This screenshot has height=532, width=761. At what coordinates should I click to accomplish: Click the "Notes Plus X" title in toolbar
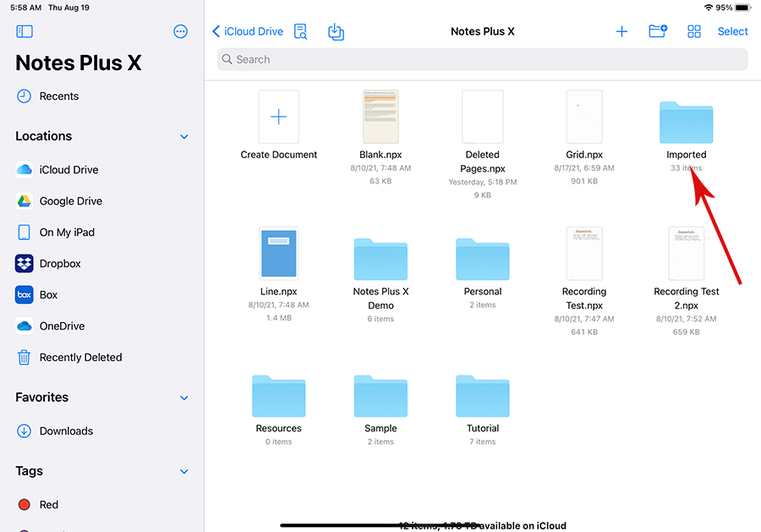(x=483, y=31)
